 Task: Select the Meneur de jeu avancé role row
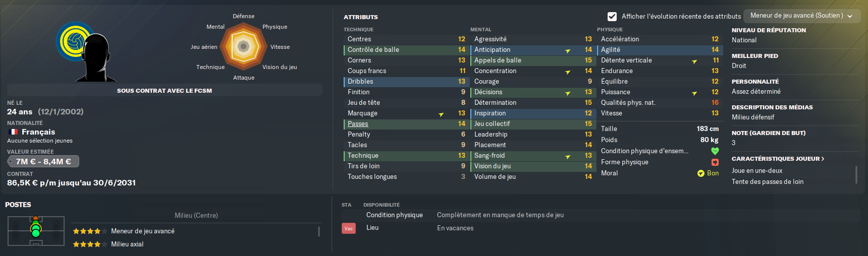(194, 231)
